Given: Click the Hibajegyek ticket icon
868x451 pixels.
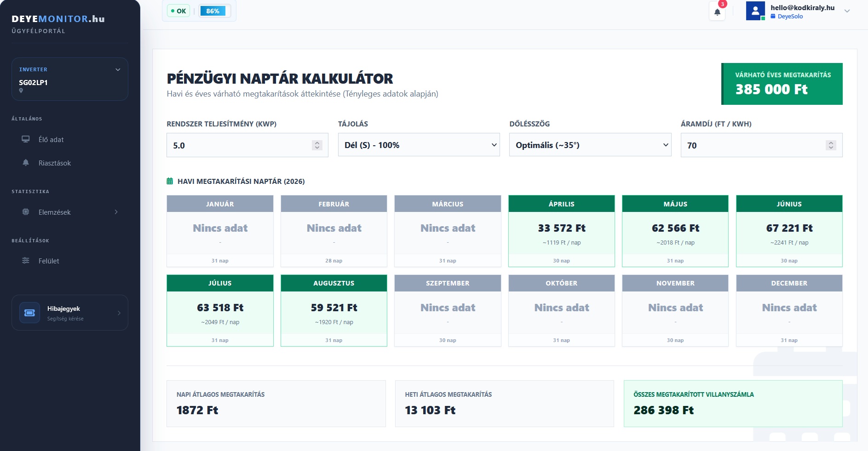Looking at the screenshot, I should tap(29, 313).
